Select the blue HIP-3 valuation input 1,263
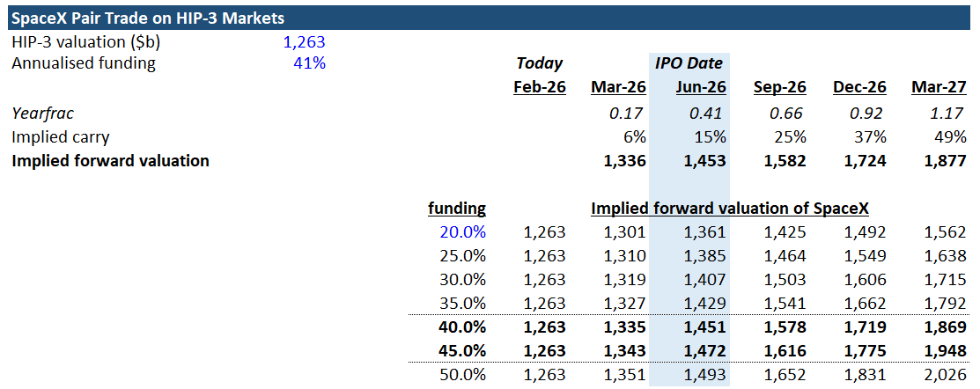980x389 pixels. point(305,42)
